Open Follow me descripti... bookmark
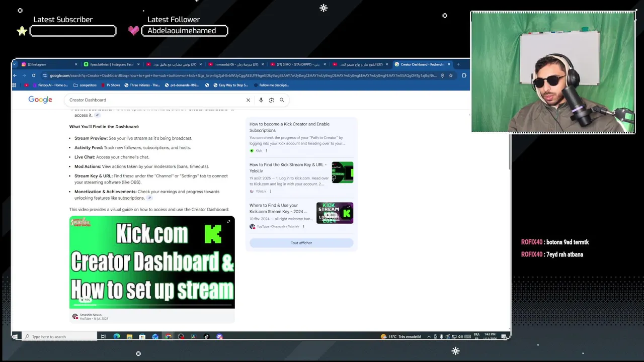644x362 pixels. coord(272,85)
